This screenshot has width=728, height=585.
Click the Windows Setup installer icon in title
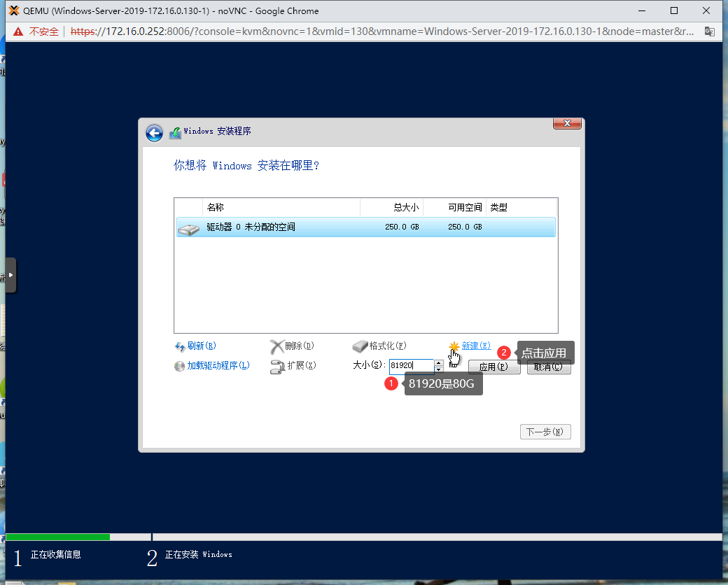point(175,132)
